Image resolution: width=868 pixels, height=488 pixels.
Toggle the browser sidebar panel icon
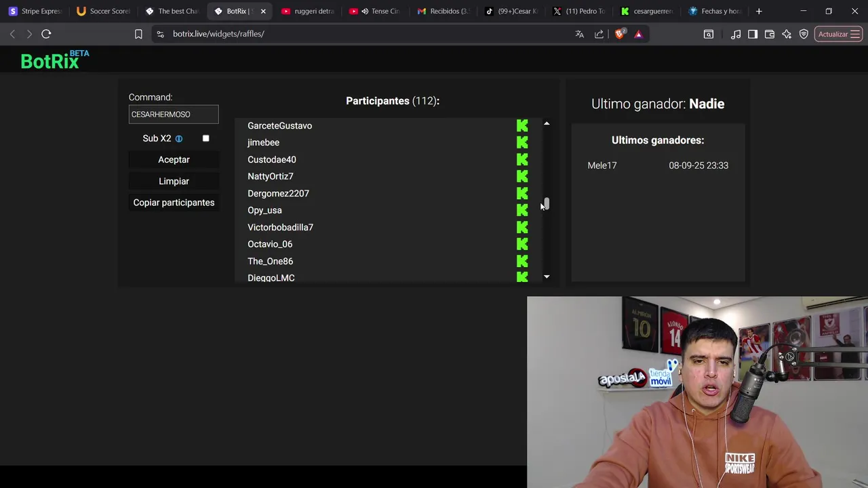753,34
